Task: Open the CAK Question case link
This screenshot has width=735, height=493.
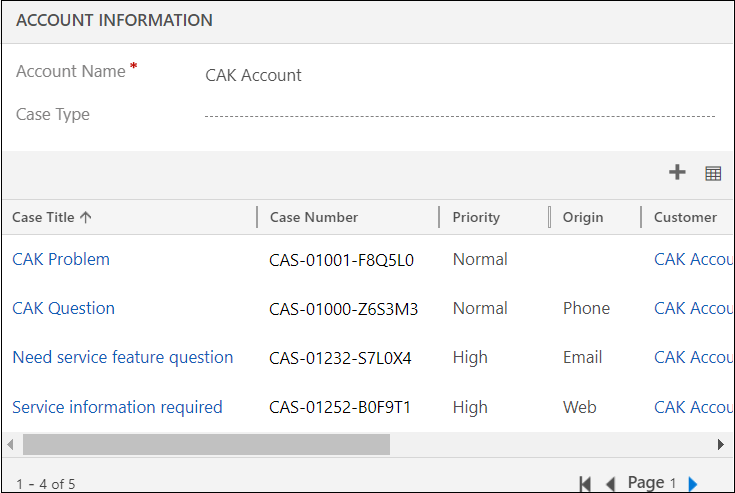Action: click(63, 308)
